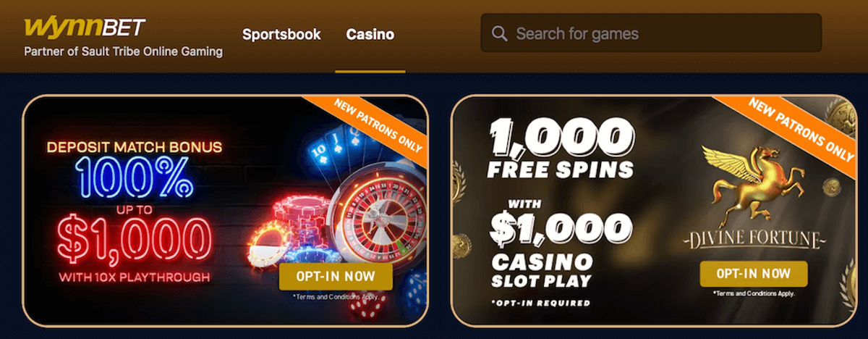Click the search magnifier icon
The height and width of the screenshot is (339, 868).
pyautogui.click(x=499, y=33)
